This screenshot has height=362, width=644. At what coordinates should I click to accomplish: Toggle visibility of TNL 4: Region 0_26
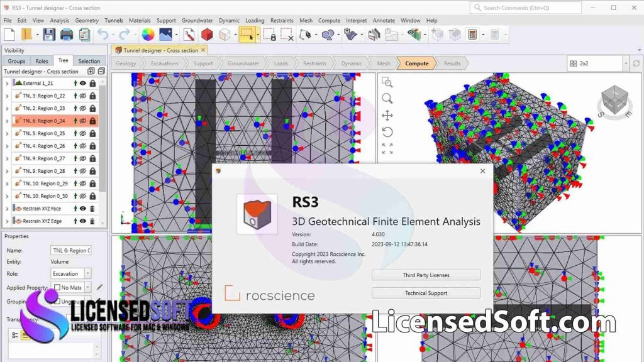[83, 146]
